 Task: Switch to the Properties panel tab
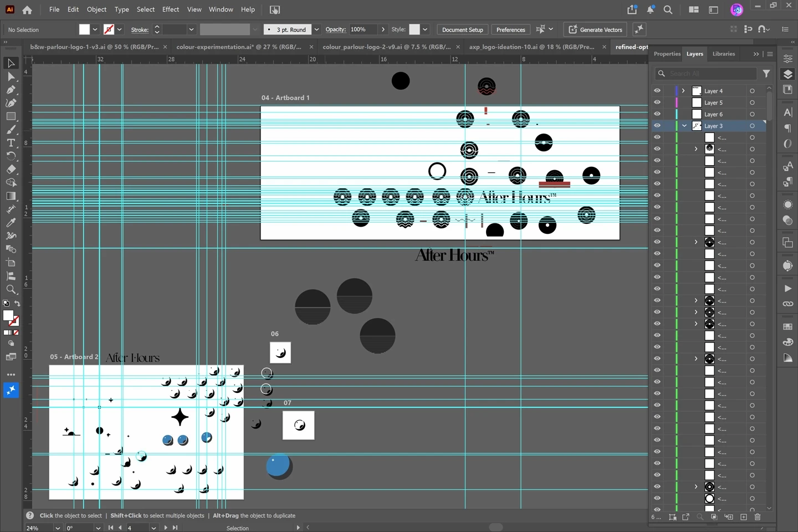pos(667,54)
